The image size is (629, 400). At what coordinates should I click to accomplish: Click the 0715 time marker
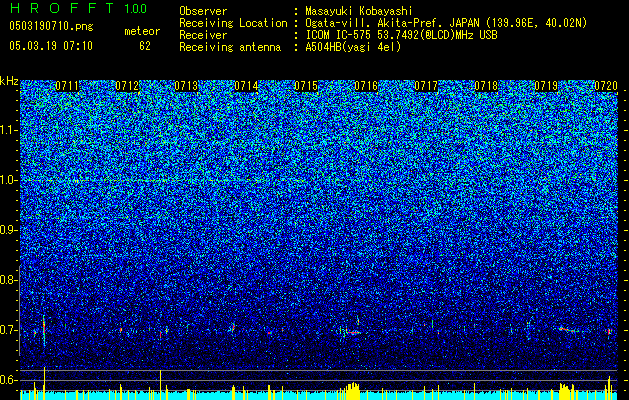(306, 86)
